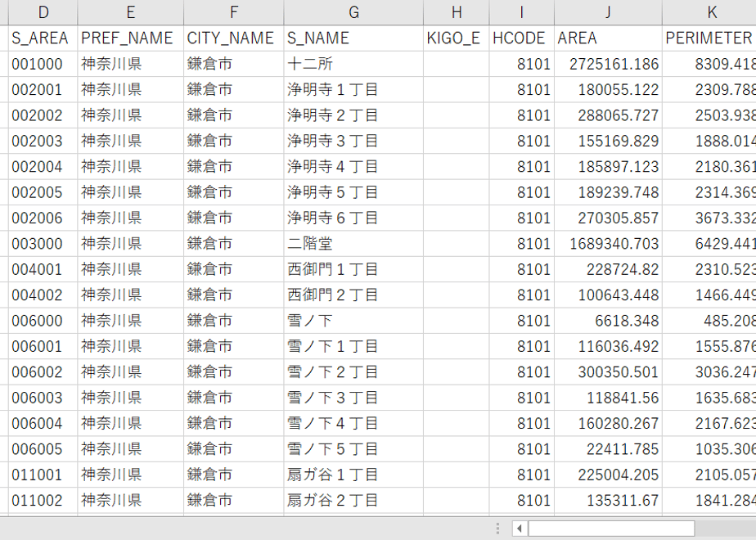The height and width of the screenshot is (540, 756).
Task: Select cell with area 135311.67
Action: (x=609, y=501)
